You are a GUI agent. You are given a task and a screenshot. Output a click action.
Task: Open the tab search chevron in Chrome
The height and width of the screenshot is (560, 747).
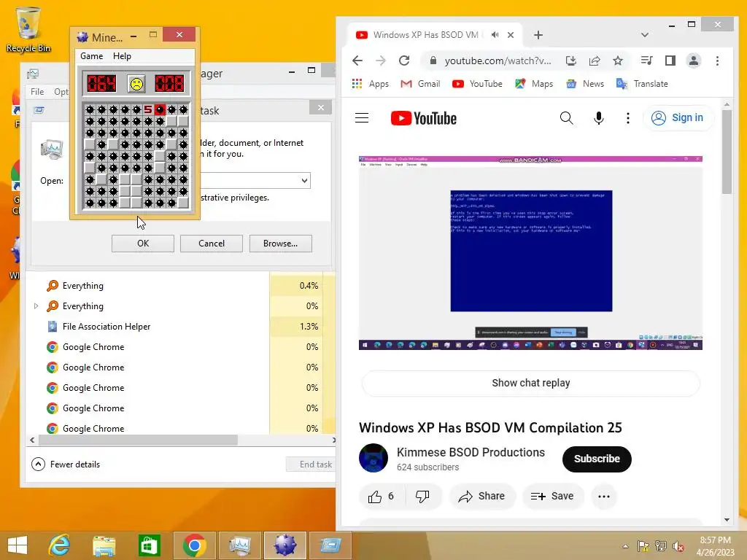645,35
